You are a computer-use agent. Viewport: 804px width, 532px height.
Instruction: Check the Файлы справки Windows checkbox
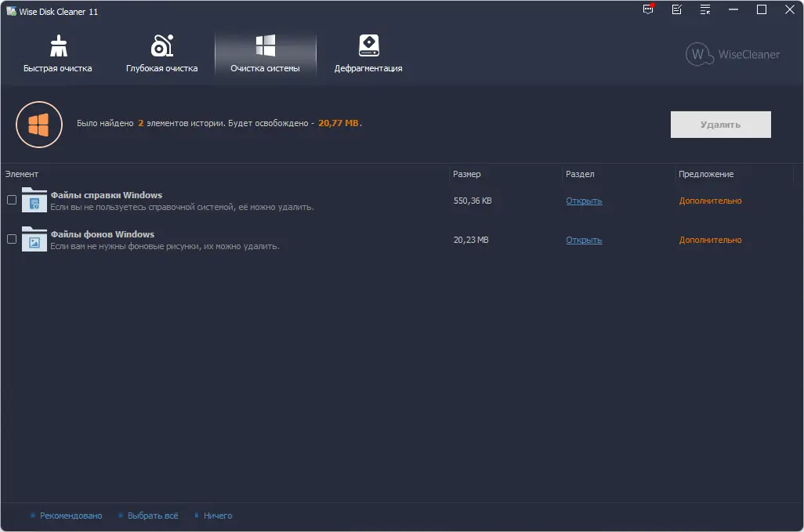point(12,200)
